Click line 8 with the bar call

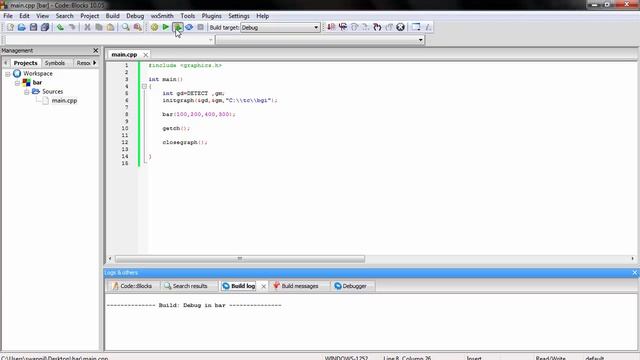pos(198,114)
